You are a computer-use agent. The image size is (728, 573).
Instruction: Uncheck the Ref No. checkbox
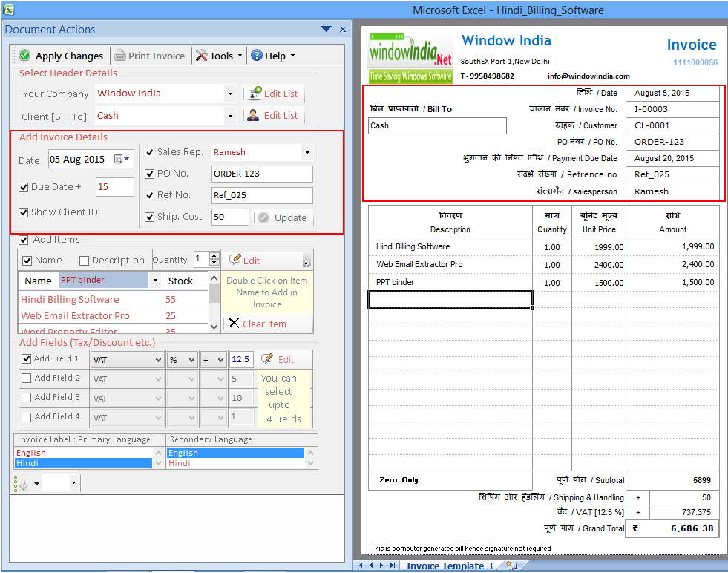click(149, 195)
